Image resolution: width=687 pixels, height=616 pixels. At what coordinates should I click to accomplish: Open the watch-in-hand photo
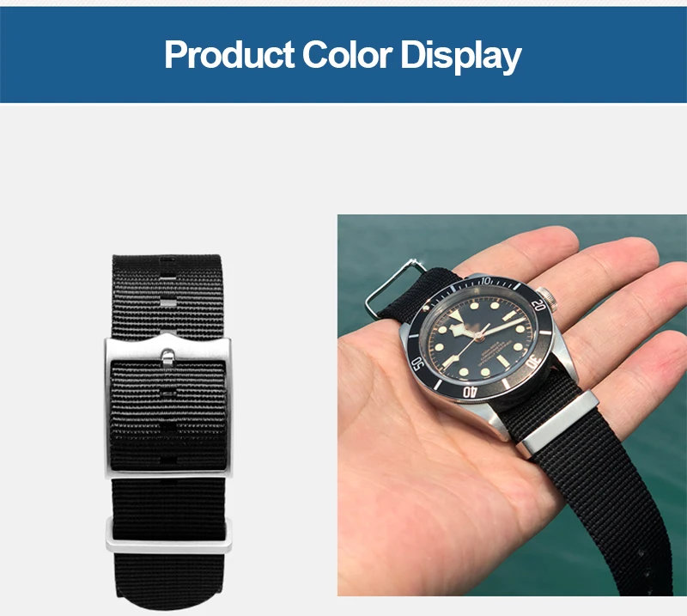tap(512, 405)
